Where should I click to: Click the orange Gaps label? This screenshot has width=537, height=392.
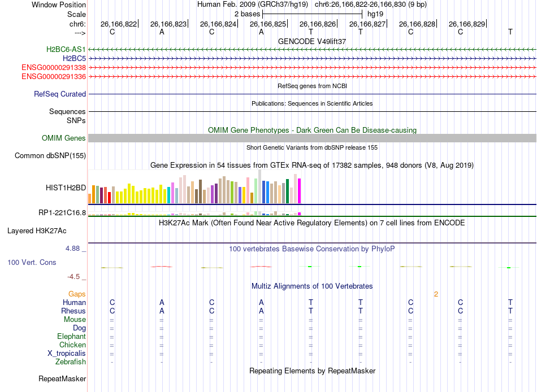pyautogui.click(x=77, y=294)
